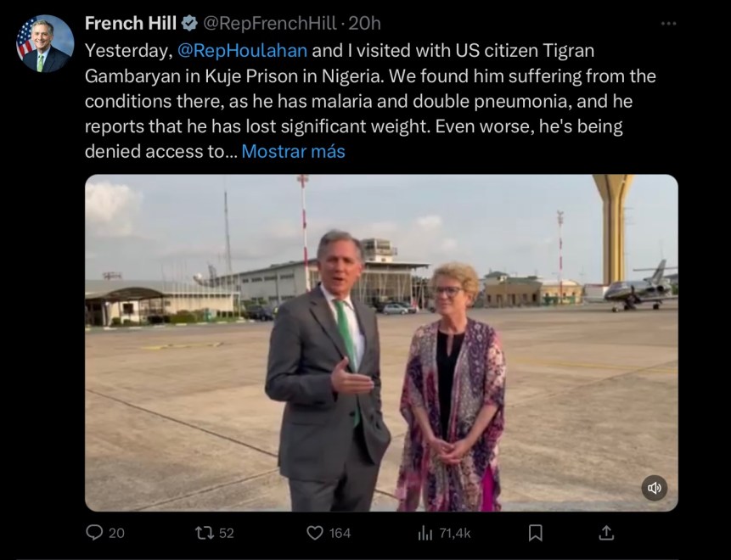Bookmark this tweet

click(536, 532)
